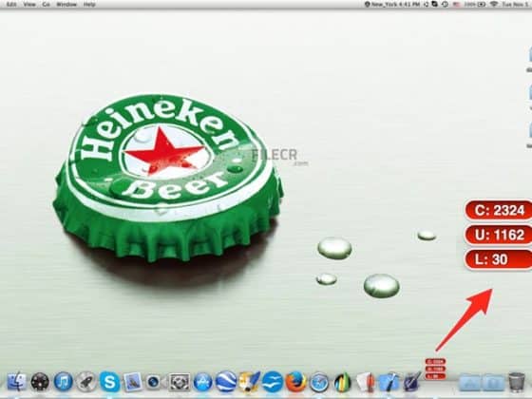Image resolution: width=532 pixels, height=399 pixels.
Task: Open the Help menu
Action: click(89, 5)
